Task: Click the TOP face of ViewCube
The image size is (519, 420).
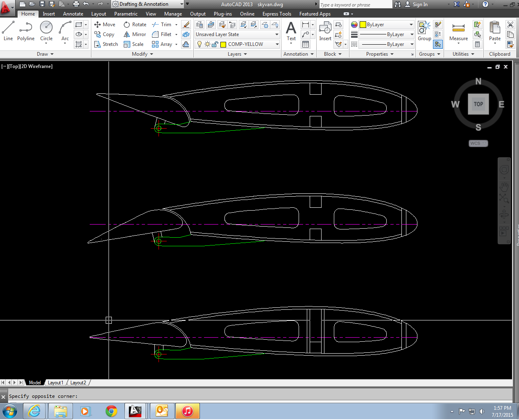Action: [478, 104]
